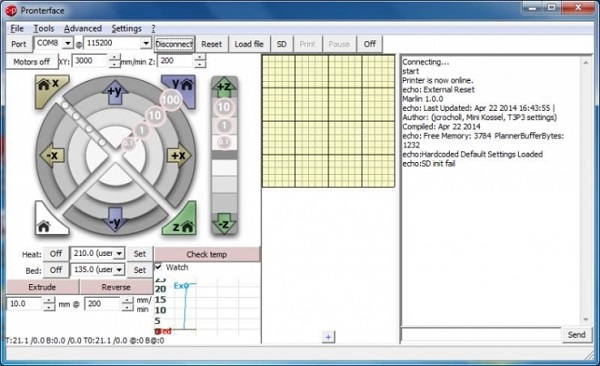Toggle the Watch temperature checkbox
The width and height of the screenshot is (600, 366).
pos(159,267)
